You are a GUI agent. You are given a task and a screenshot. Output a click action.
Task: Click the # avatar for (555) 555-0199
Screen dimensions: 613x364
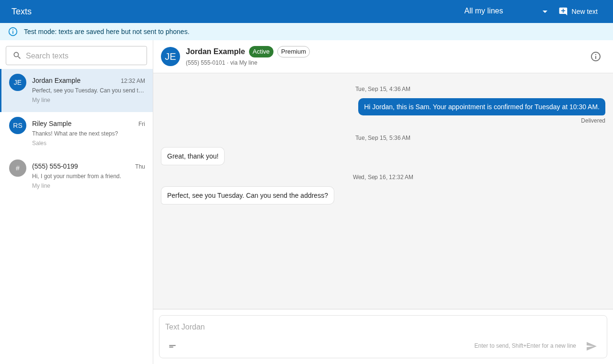coord(18,168)
